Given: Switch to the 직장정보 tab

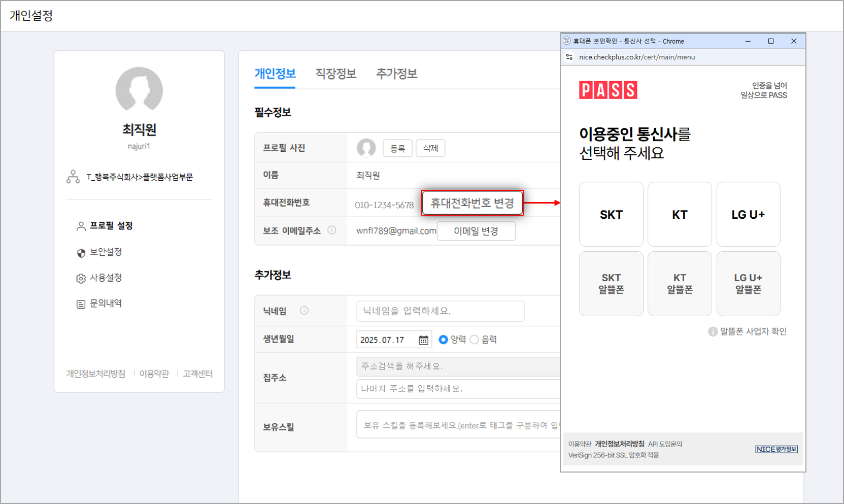Looking at the screenshot, I should [x=335, y=74].
